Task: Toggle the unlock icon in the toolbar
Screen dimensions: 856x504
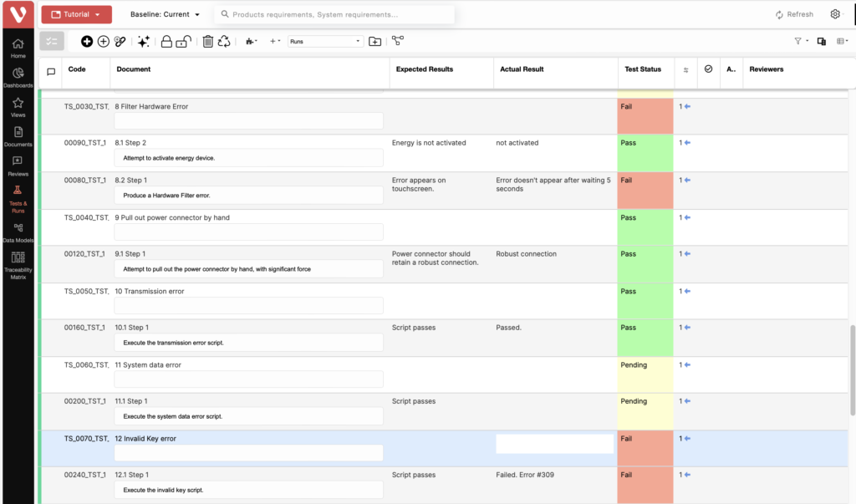Action: (x=184, y=41)
